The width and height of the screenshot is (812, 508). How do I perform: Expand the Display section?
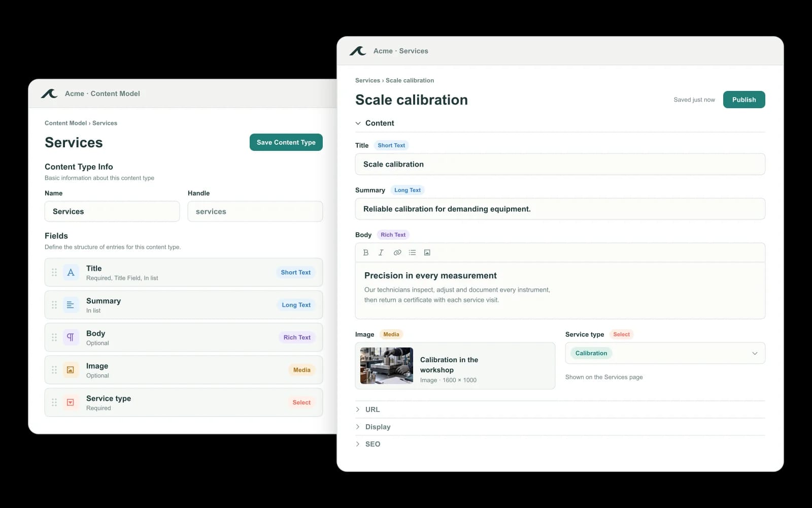click(x=358, y=427)
